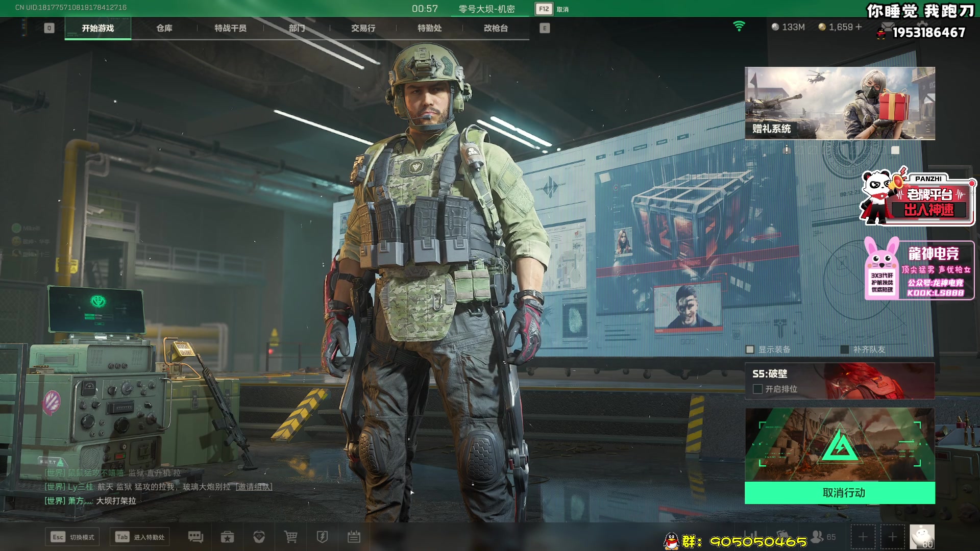Screen dimensions: 980x551
Task: Click the first empty teammate plus slot
Action: tap(863, 537)
